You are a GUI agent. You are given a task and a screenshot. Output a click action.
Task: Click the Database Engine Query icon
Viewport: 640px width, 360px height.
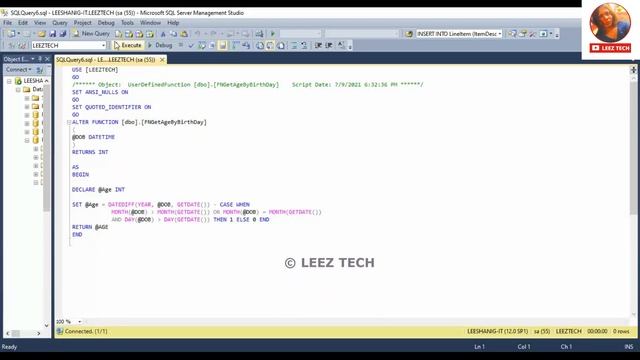coord(118,33)
